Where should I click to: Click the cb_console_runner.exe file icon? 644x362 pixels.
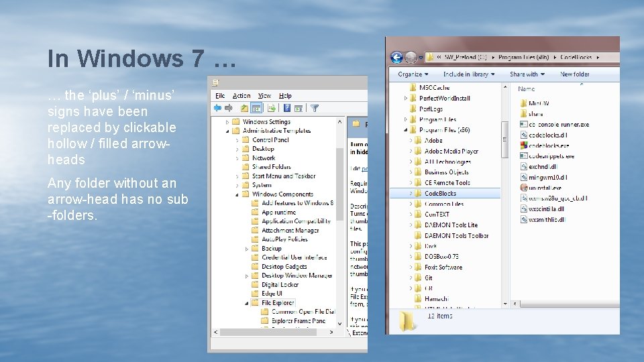(524, 125)
